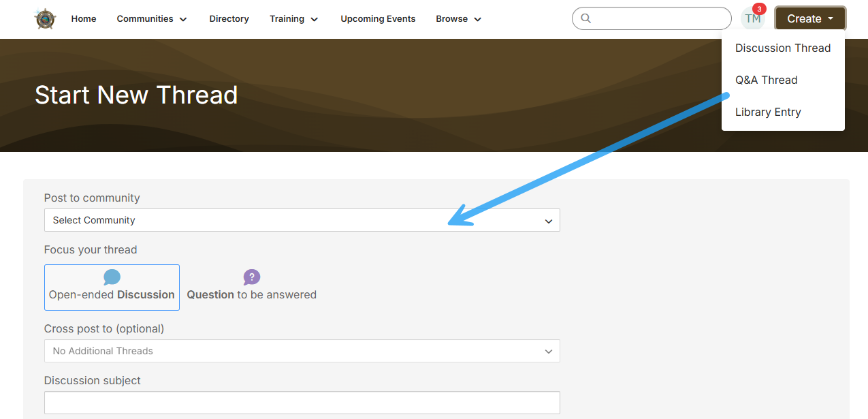Open the No Additional Threads cross-post dropdown
The height and width of the screenshot is (419, 868).
(x=302, y=351)
